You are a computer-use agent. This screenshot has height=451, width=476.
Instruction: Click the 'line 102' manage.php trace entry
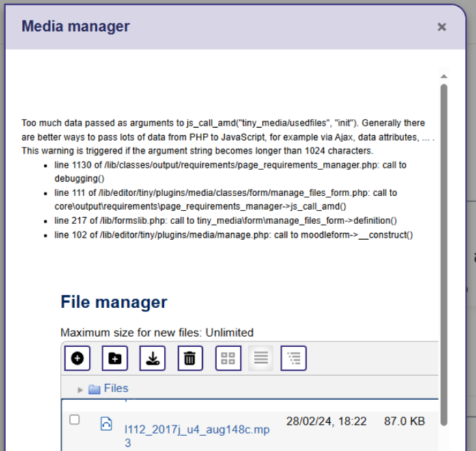234,235
